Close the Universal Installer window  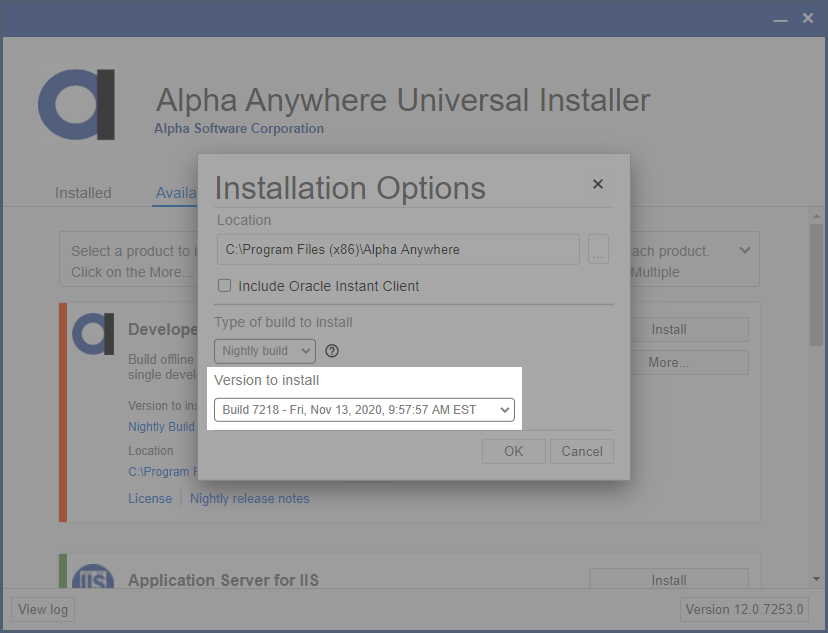click(x=808, y=18)
